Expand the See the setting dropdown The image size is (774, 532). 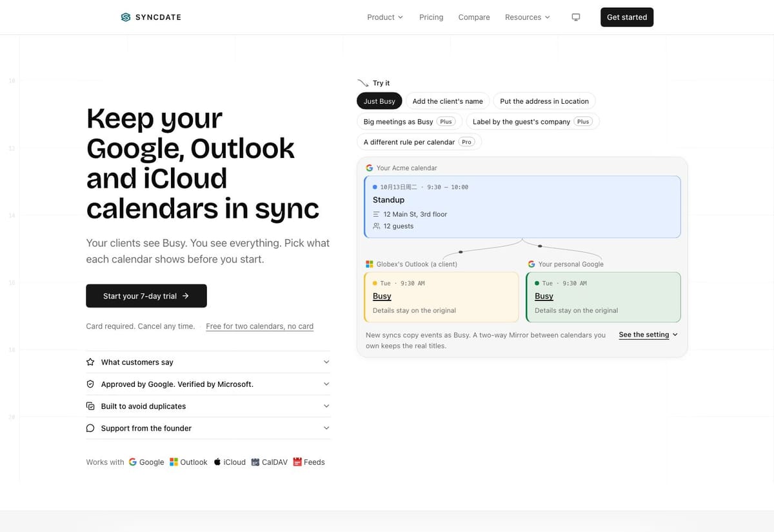[648, 335]
